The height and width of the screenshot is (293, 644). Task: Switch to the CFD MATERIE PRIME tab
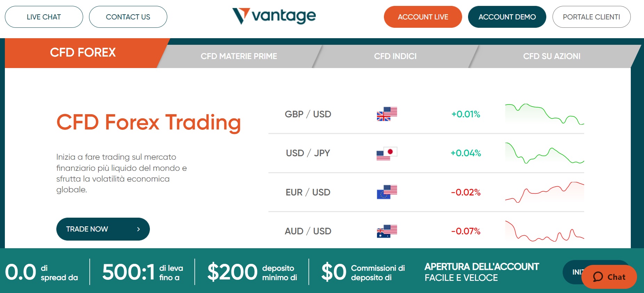click(239, 56)
